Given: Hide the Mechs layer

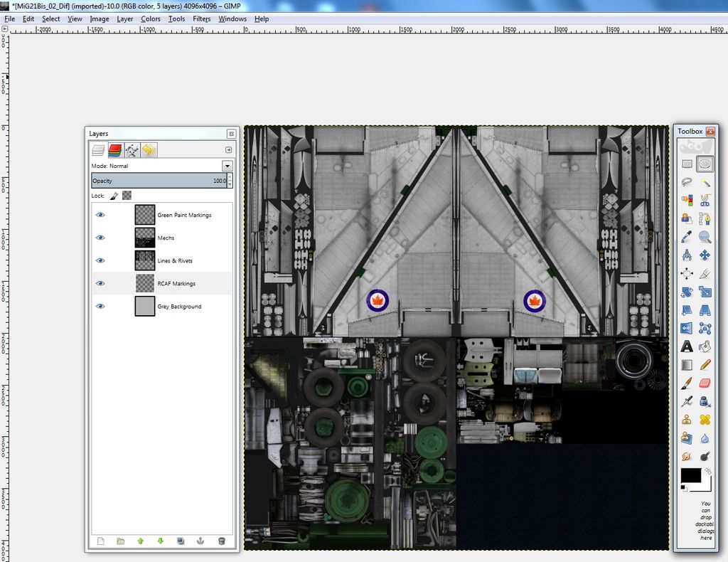Looking at the screenshot, I should point(100,238).
